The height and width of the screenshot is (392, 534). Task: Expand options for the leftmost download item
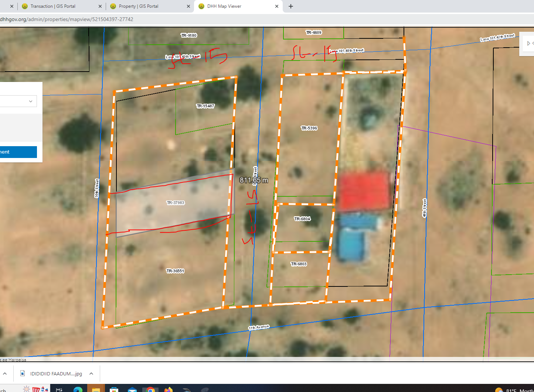tap(5, 374)
